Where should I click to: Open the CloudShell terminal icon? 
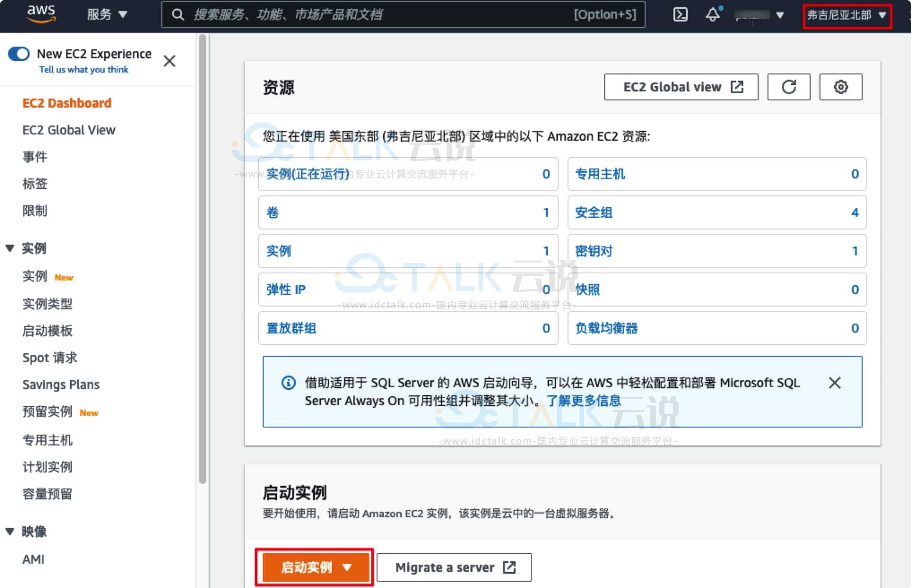pyautogui.click(x=680, y=15)
